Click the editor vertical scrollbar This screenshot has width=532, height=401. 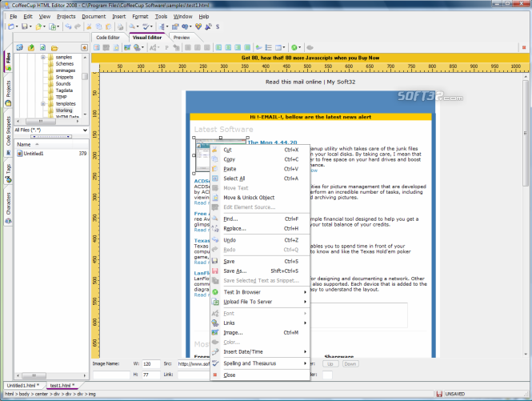point(526,215)
